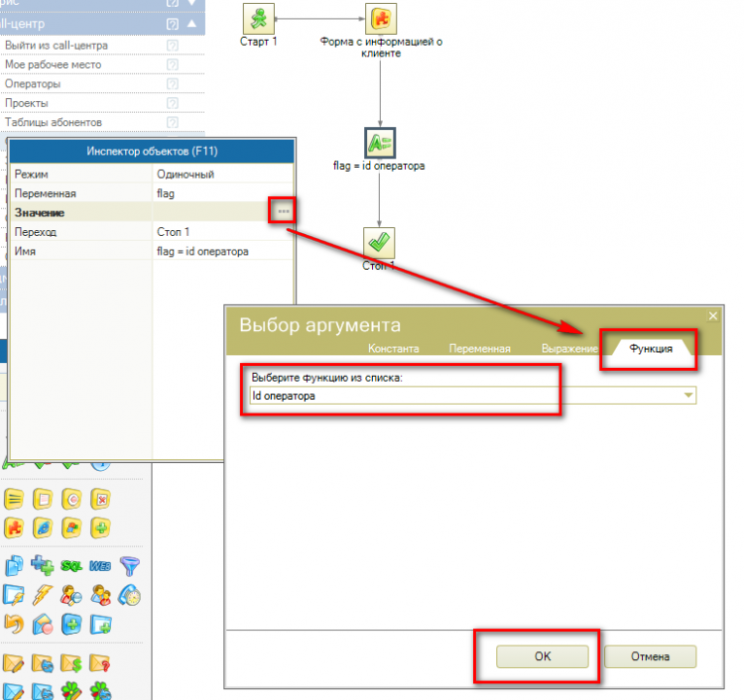
Task: Pick the orange undo arrow component
Action: [x=14, y=625]
